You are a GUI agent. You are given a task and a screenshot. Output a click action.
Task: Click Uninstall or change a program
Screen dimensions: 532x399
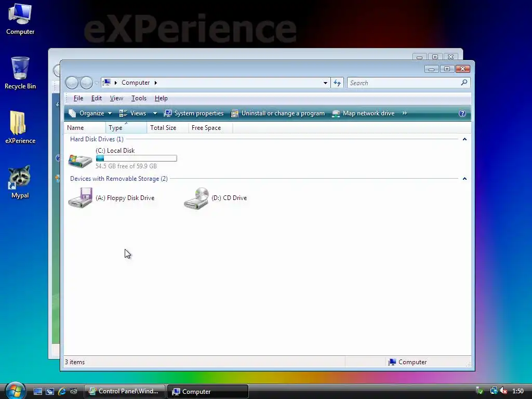click(x=278, y=113)
